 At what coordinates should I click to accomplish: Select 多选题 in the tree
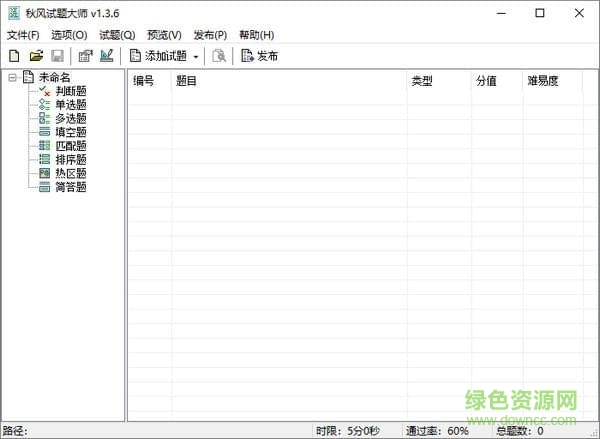(71, 119)
